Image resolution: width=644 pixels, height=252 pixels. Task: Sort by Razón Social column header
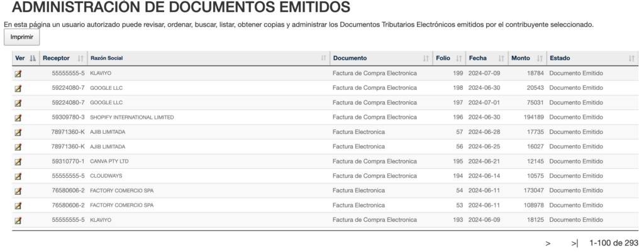tap(209, 58)
